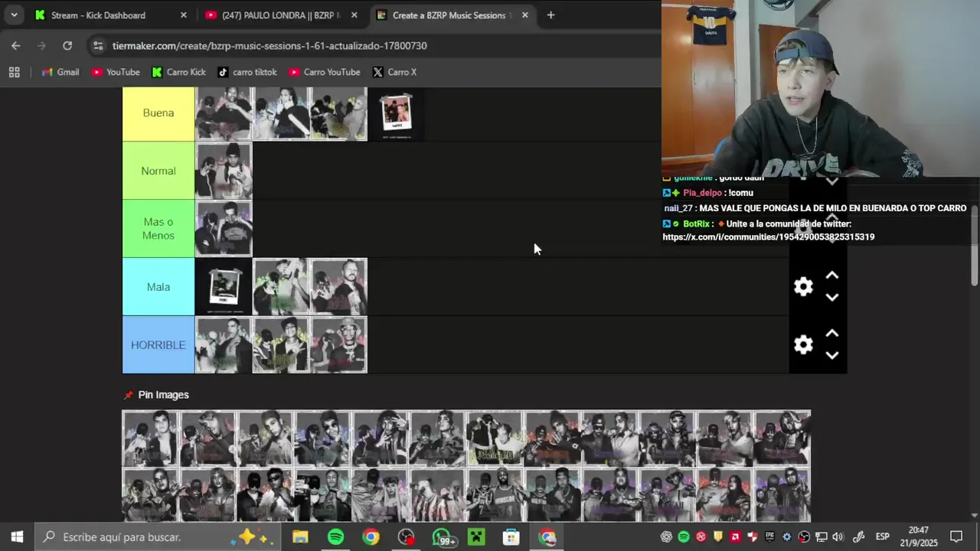This screenshot has height=551, width=980.
Task: Click the HORRIBLE tier label
Action: (158, 345)
